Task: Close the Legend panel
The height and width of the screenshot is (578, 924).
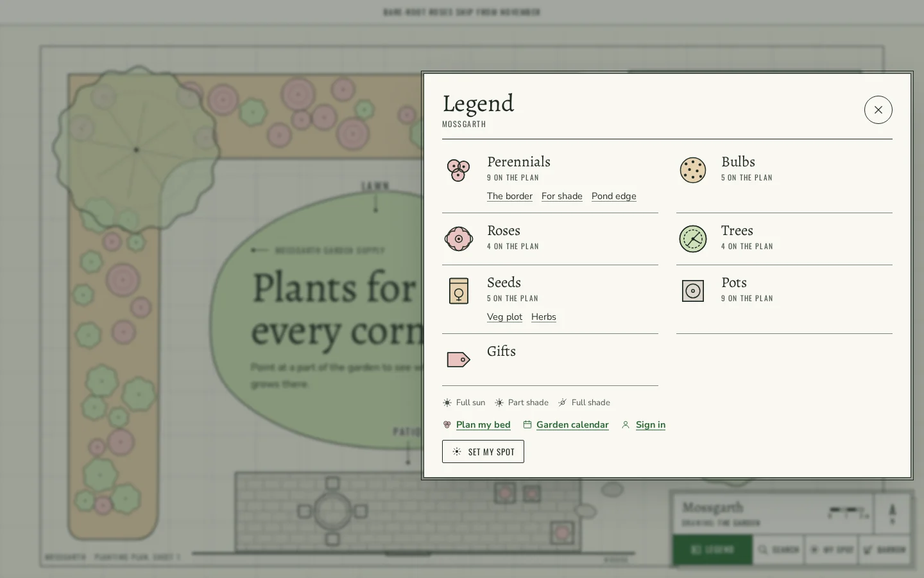Action: click(x=878, y=110)
